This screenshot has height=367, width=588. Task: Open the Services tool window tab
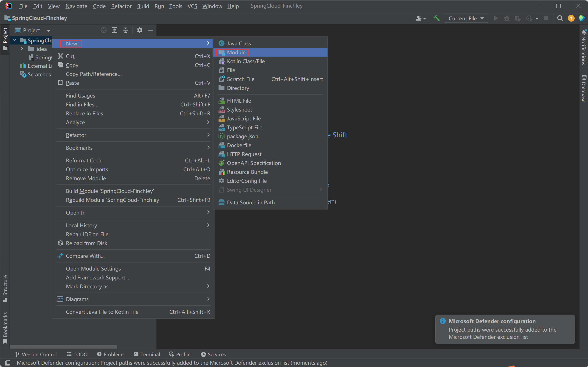(x=213, y=354)
